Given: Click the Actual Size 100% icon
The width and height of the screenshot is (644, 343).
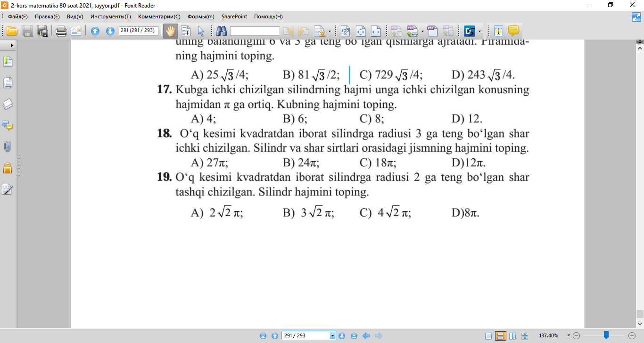Looking at the screenshot, I should click(346, 31).
